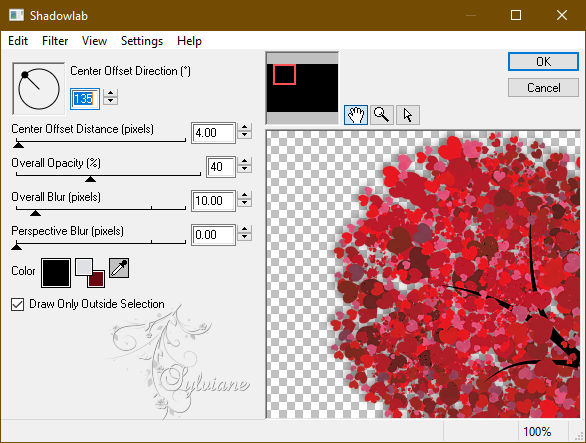Click the Overall Opacity slider handle

(90, 179)
